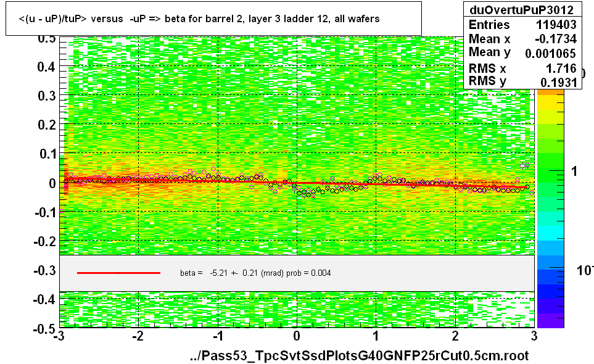Click the palette scale label 1

click(574, 172)
